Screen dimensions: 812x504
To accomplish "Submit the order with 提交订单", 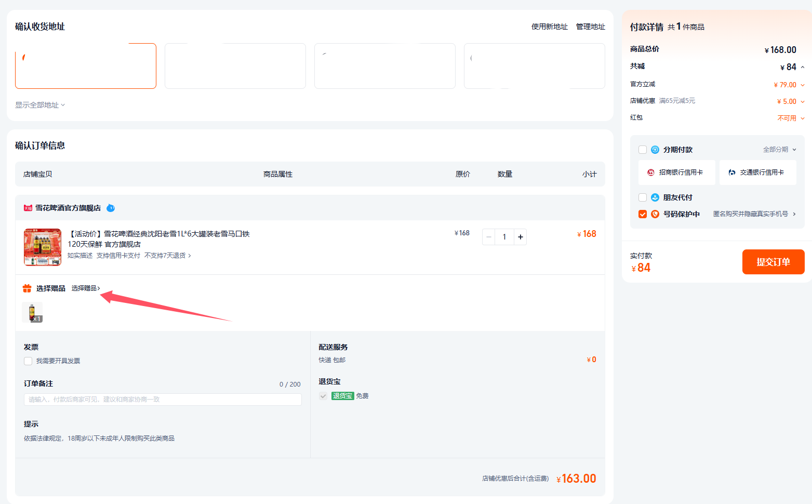I will point(773,262).
